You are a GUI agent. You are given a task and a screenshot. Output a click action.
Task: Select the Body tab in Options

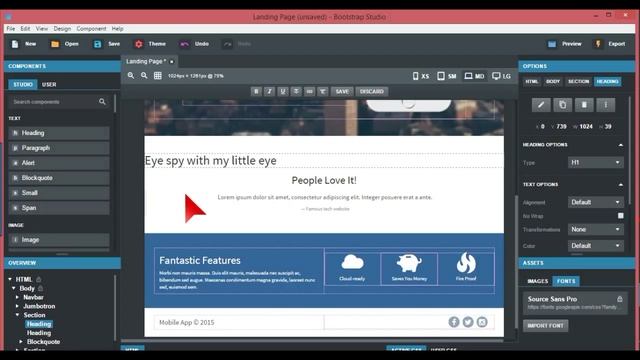coord(553,82)
